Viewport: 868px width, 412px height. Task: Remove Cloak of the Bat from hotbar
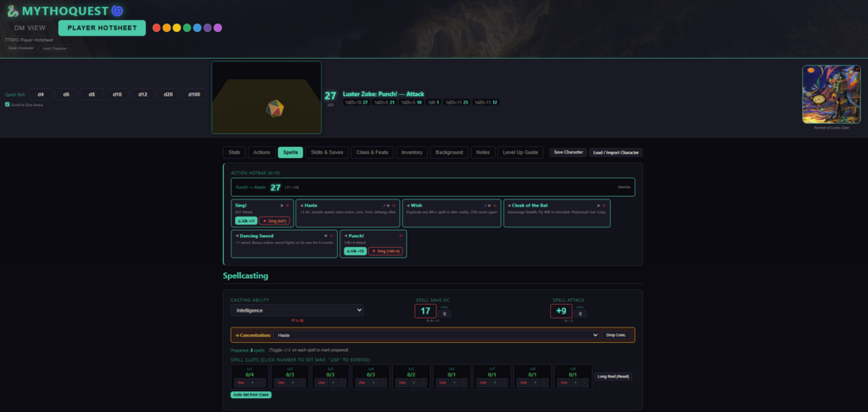pyautogui.click(x=604, y=206)
